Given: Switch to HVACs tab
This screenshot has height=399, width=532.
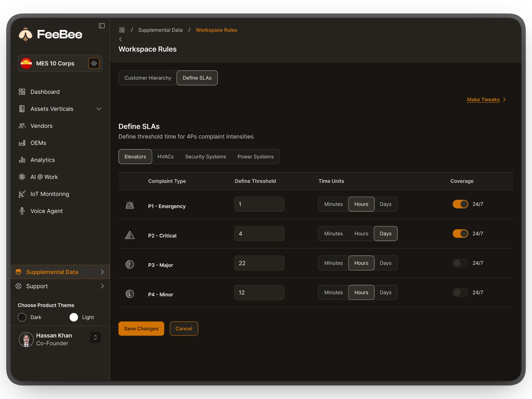Looking at the screenshot, I should coord(166,157).
